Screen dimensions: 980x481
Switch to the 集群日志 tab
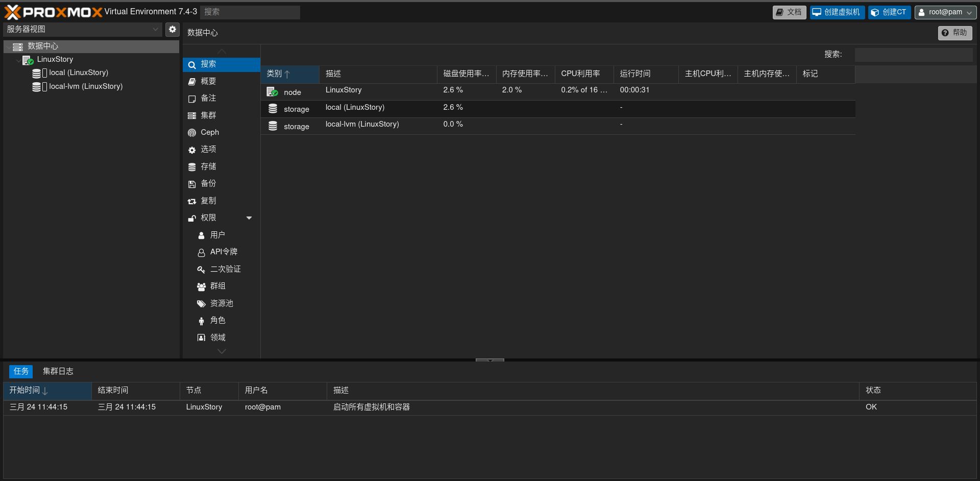pos(58,371)
